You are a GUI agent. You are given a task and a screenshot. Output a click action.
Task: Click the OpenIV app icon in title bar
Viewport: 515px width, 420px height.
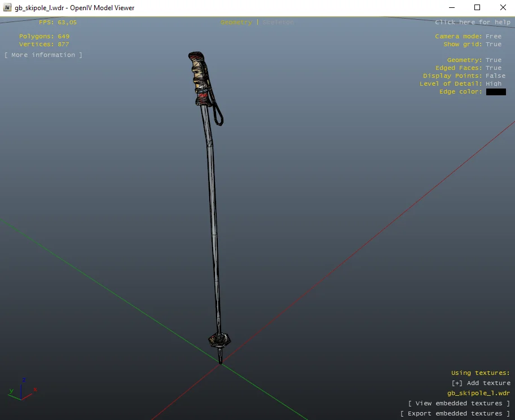(7, 8)
